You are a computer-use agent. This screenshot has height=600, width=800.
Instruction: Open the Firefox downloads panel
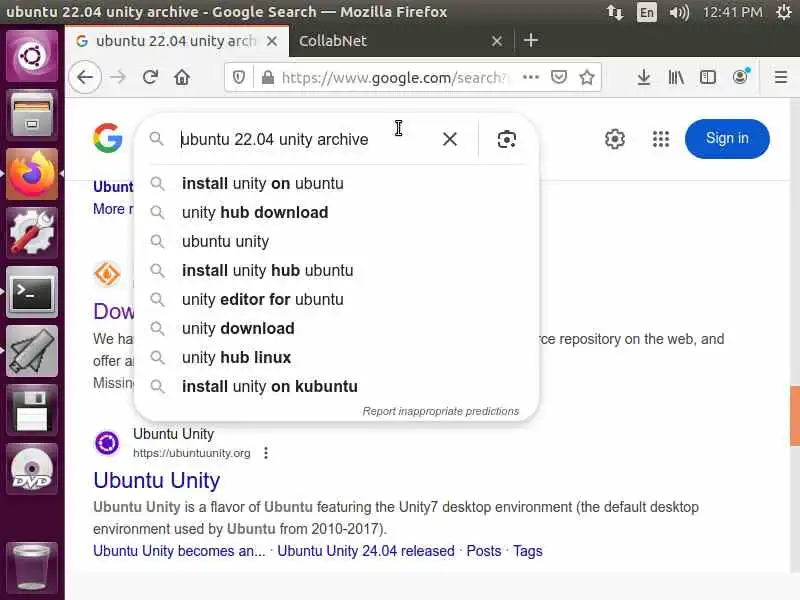click(644, 78)
